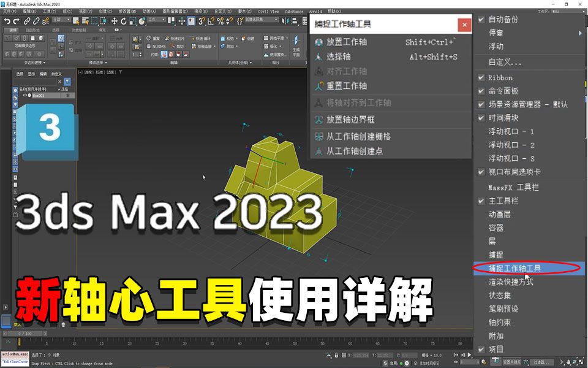Image resolution: width=588 pixels, height=368 pixels.
Task: Close the 捕捉工作轴工具 floating toolbar
Action: coord(464,25)
